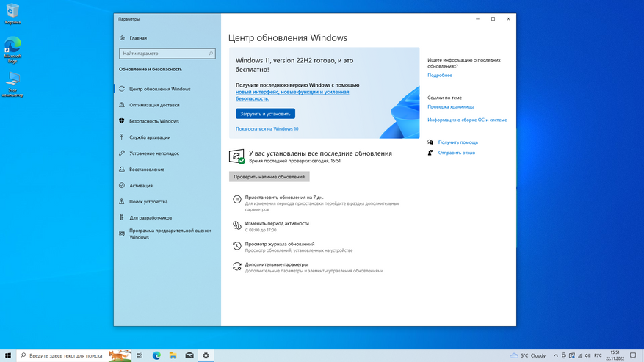Select Microsoft Edge desktop shortcut
Screen dimensions: 644x362
coord(12,50)
